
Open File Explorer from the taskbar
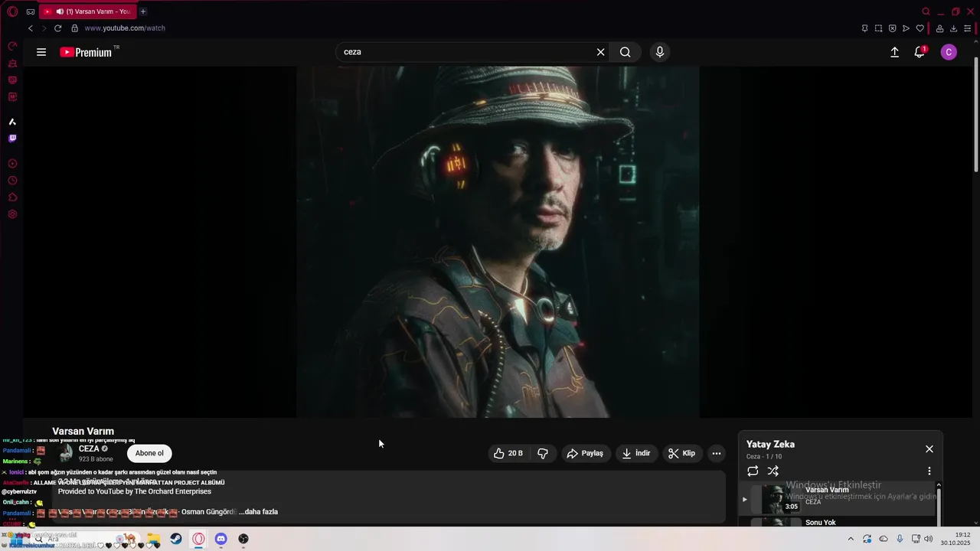(154, 539)
